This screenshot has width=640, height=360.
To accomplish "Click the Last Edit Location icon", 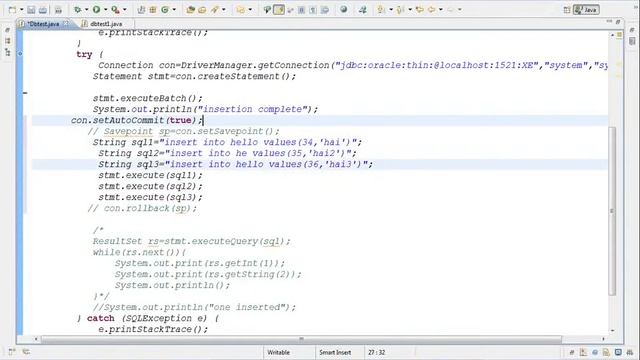I will (x=420, y=9).
